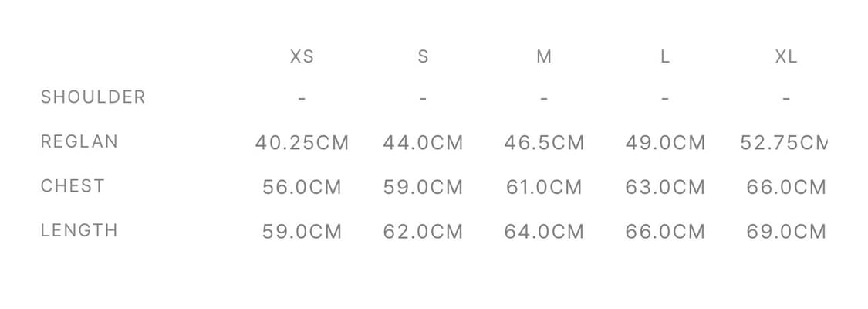Click the 56.0CM chest measurement
The image size is (868, 309).
(x=302, y=188)
